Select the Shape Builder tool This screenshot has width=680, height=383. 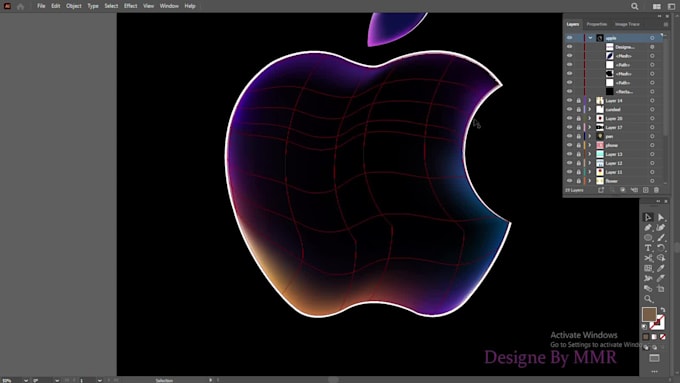(x=660, y=258)
